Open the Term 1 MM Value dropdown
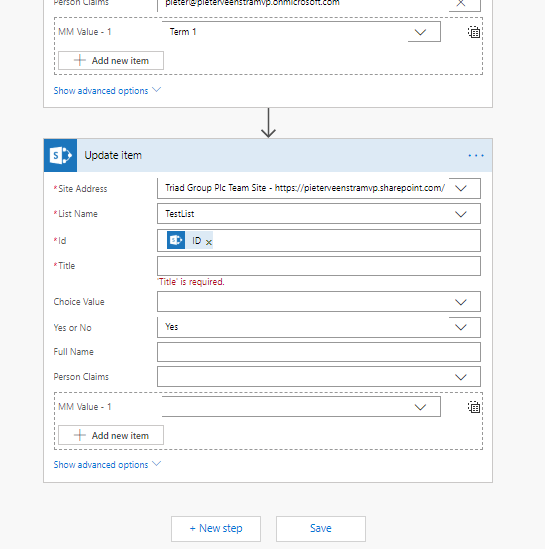The height and width of the screenshot is (549, 545). tap(420, 32)
